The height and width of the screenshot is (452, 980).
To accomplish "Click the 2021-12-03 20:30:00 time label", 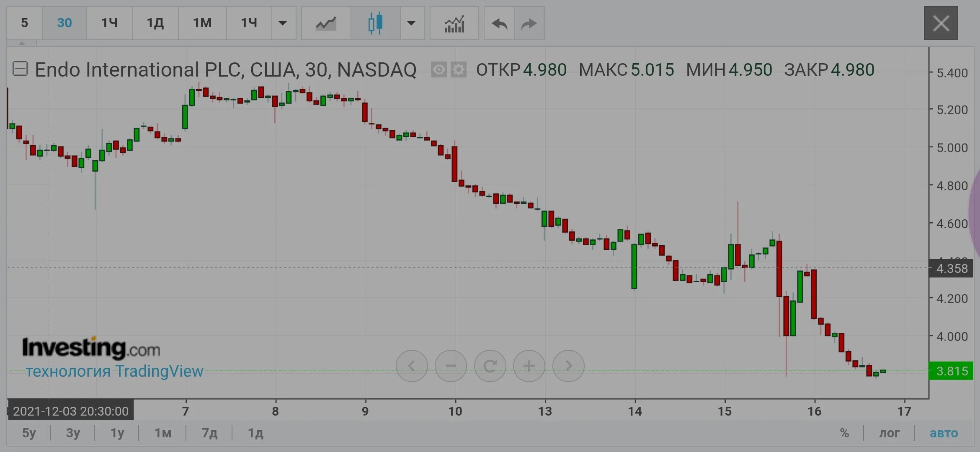I will click(x=70, y=411).
